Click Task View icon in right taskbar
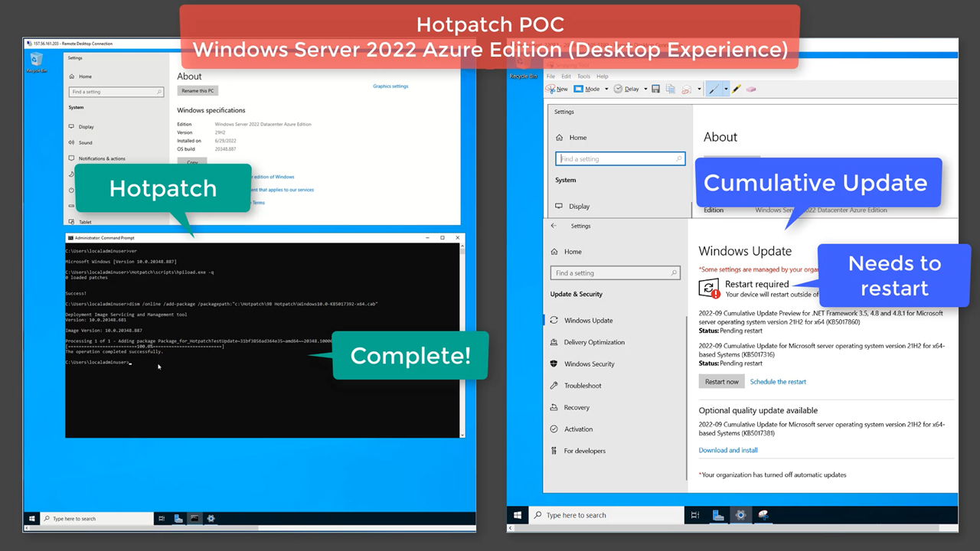 (695, 515)
